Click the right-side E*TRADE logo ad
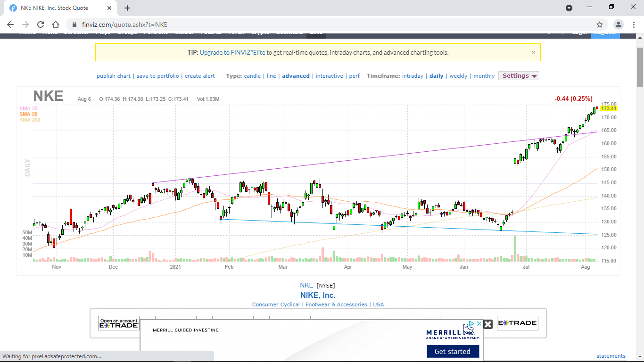 pyautogui.click(x=517, y=323)
